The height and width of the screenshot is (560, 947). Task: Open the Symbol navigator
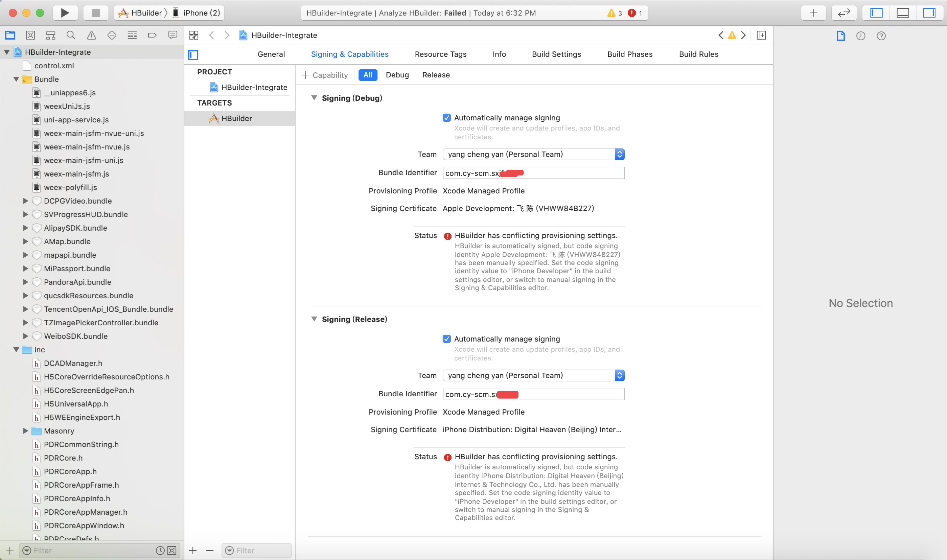point(50,35)
